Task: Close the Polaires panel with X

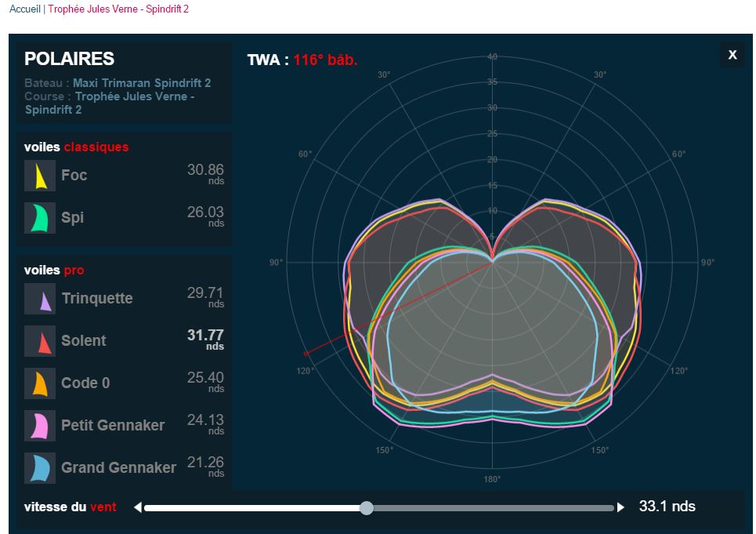Action: point(732,55)
